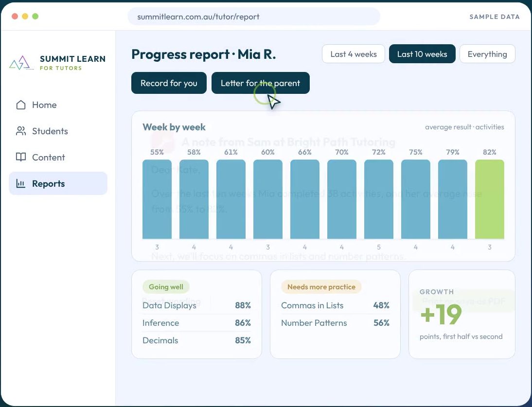Click the Inference row
The height and width of the screenshot is (407, 532).
(x=196, y=323)
